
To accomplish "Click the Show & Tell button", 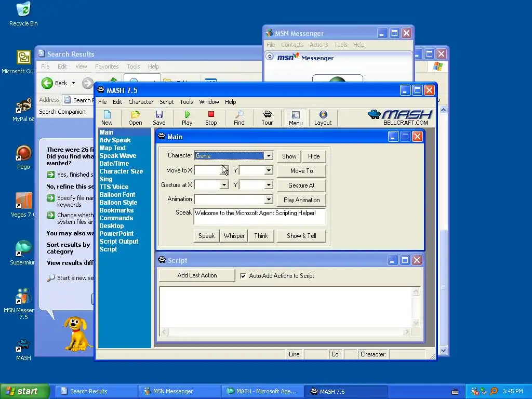I will tap(302, 236).
